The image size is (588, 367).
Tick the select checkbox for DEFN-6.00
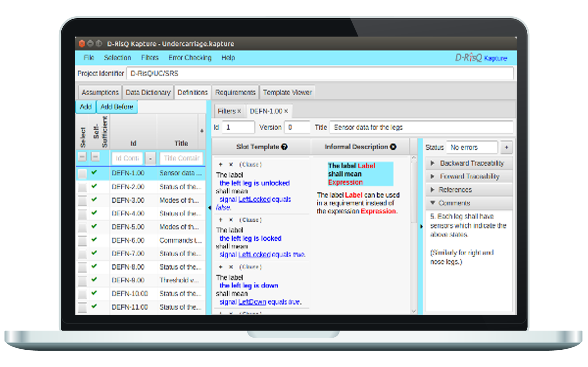83,241
